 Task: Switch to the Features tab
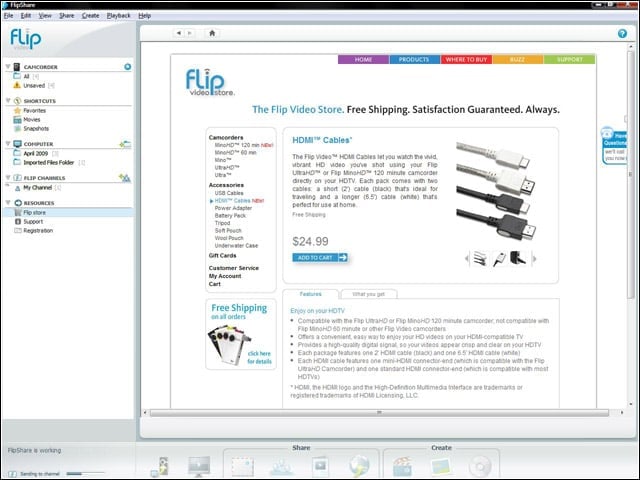click(310, 294)
